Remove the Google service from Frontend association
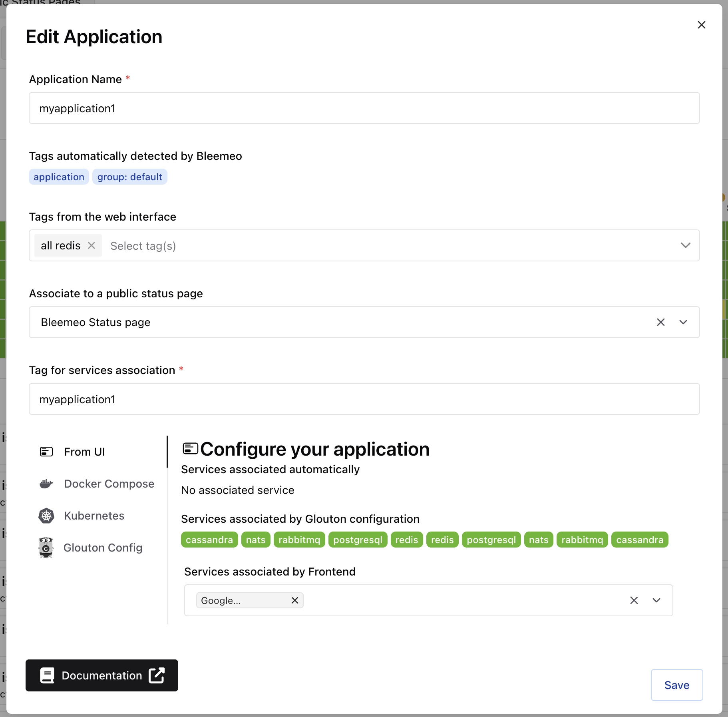The width and height of the screenshot is (728, 717). [x=294, y=600]
